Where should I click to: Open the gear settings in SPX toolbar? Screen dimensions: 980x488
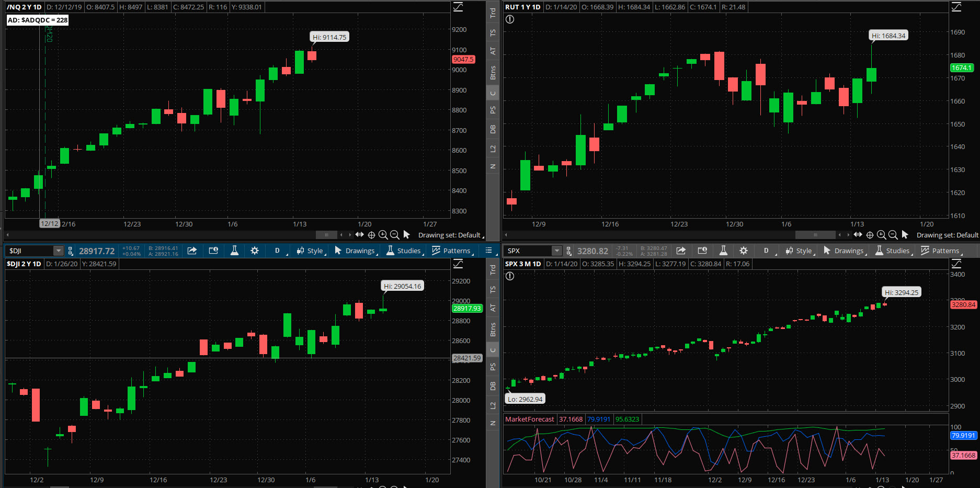point(744,251)
